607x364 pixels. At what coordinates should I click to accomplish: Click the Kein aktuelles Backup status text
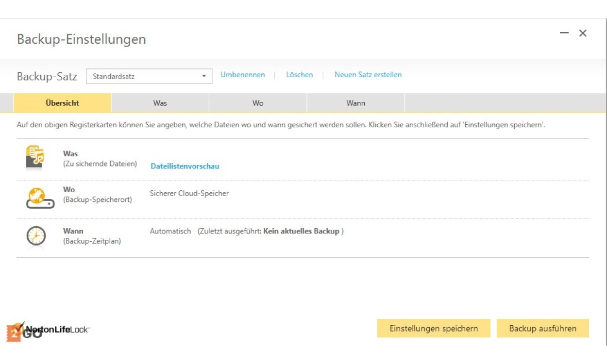[301, 232]
